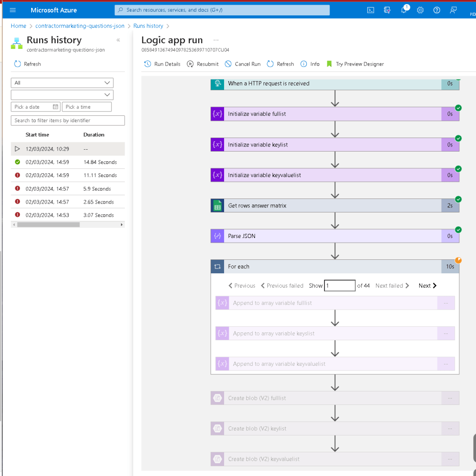Collapse the For each loop header
This screenshot has height=476, width=476.
click(x=335, y=266)
